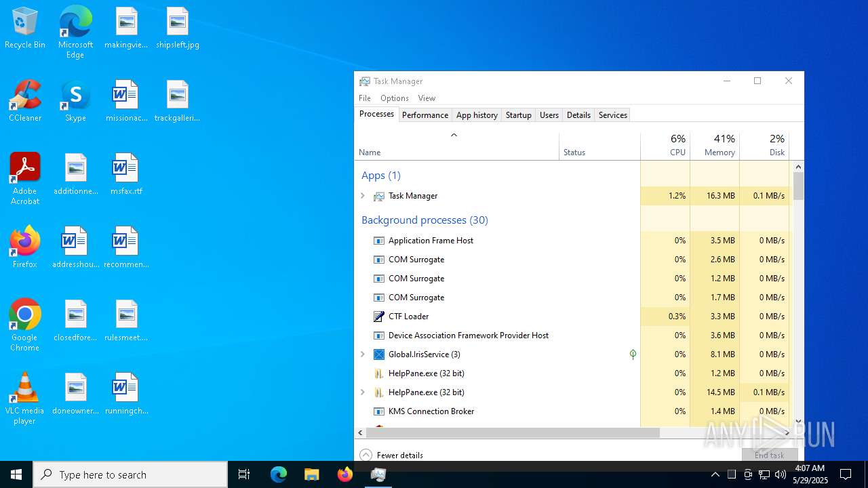Screen dimensions: 868x488
Task: Click the taskbar search box
Action: coord(130,474)
